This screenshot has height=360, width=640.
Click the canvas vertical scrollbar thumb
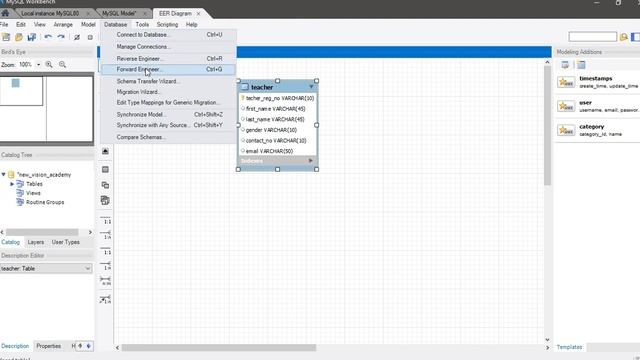547,125
